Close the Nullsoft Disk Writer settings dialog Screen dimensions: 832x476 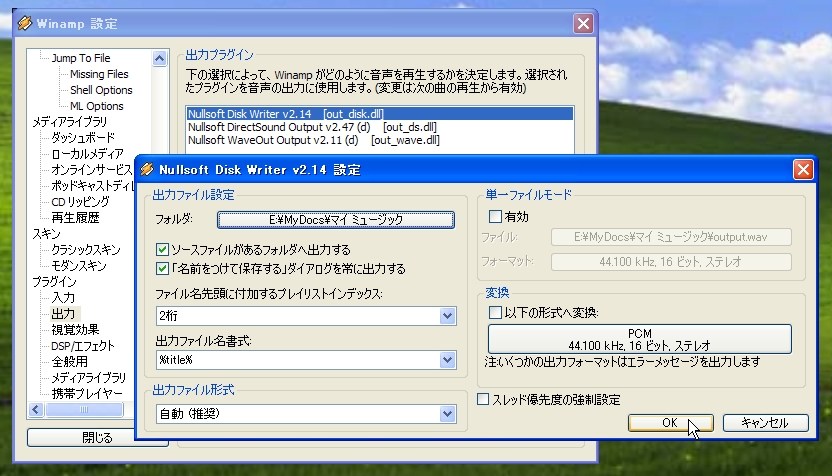tap(803, 170)
